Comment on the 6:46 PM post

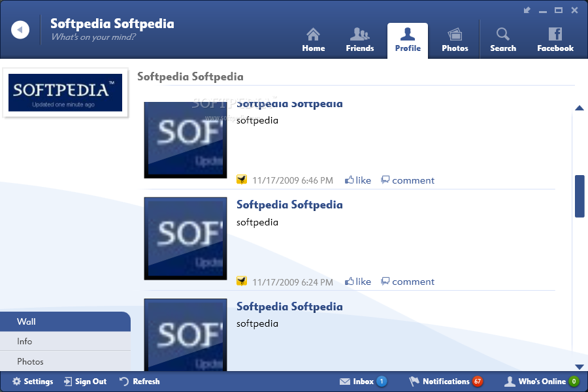pyautogui.click(x=408, y=180)
